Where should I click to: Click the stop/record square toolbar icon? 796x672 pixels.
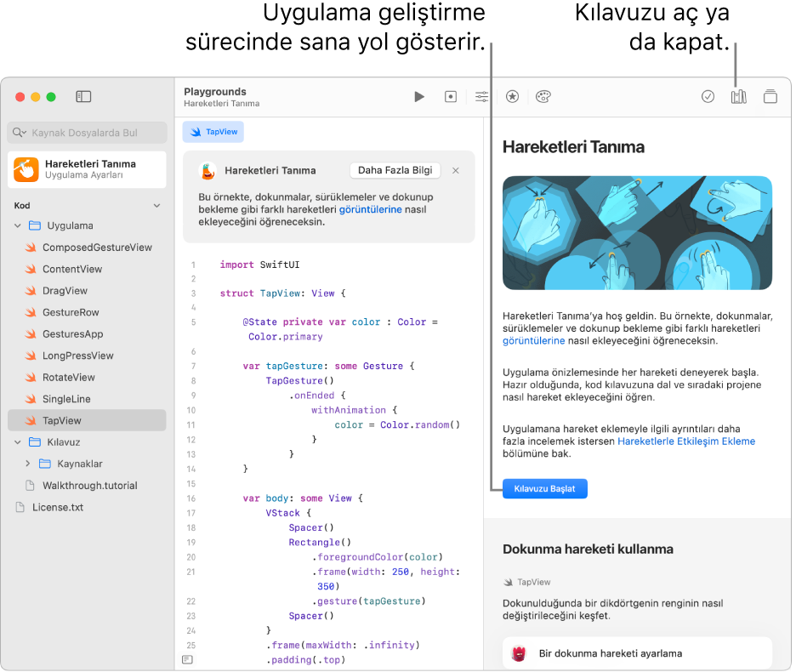coord(450,96)
